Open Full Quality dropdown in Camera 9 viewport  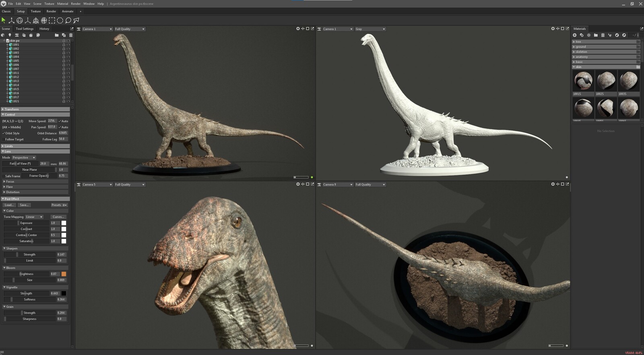click(x=370, y=185)
